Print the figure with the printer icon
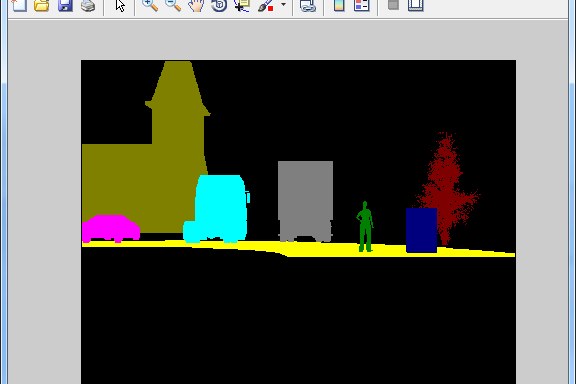This screenshot has width=576, height=384. point(88,5)
